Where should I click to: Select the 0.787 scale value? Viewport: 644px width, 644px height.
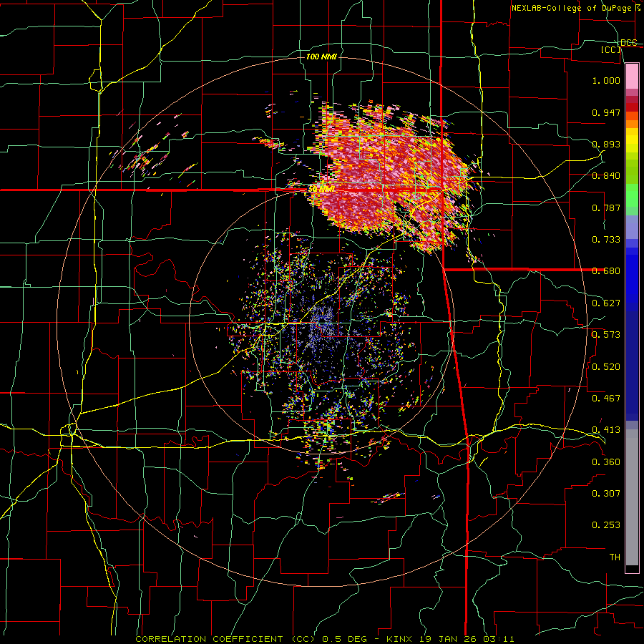pos(606,208)
